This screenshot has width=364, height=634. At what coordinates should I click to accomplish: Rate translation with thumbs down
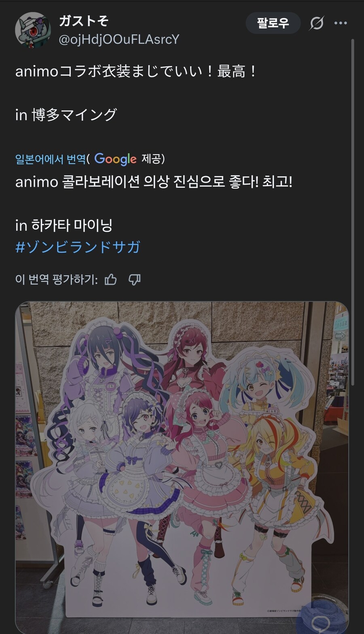(134, 279)
